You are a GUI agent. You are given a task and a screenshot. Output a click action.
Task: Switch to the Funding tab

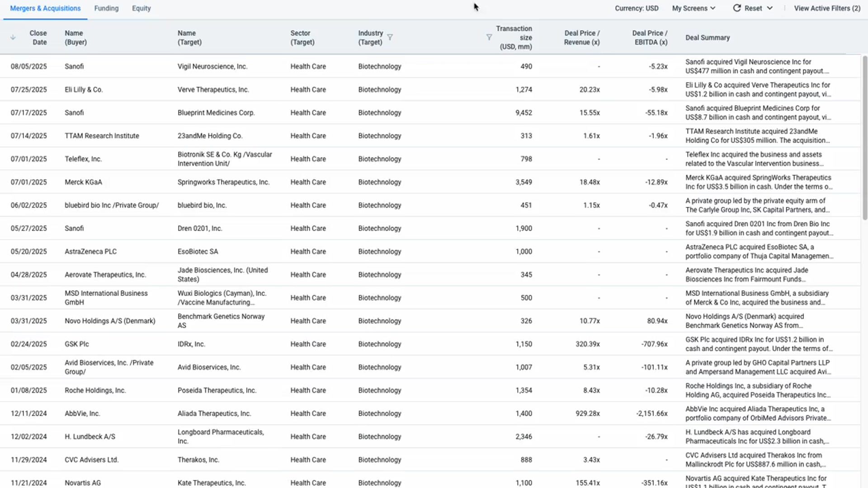(x=106, y=8)
